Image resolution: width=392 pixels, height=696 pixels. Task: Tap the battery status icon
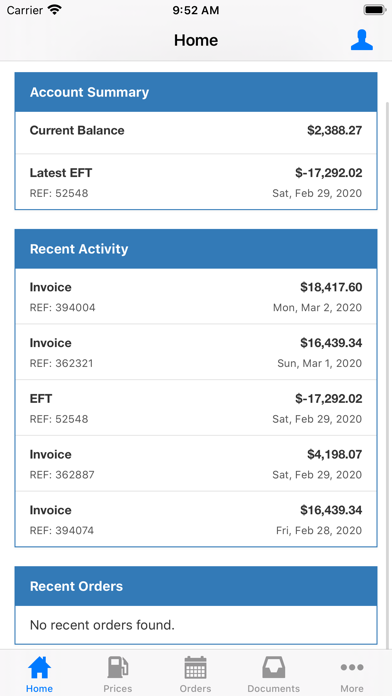pos(375,10)
